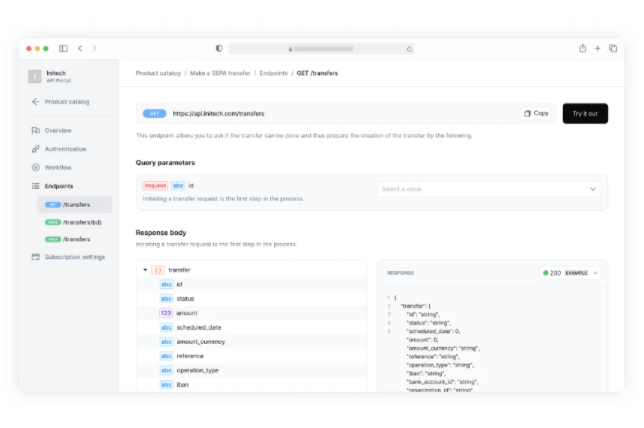Viewport: 644px width, 428px height.
Task: Click the Authentication key icon
Action: [36, 149]
